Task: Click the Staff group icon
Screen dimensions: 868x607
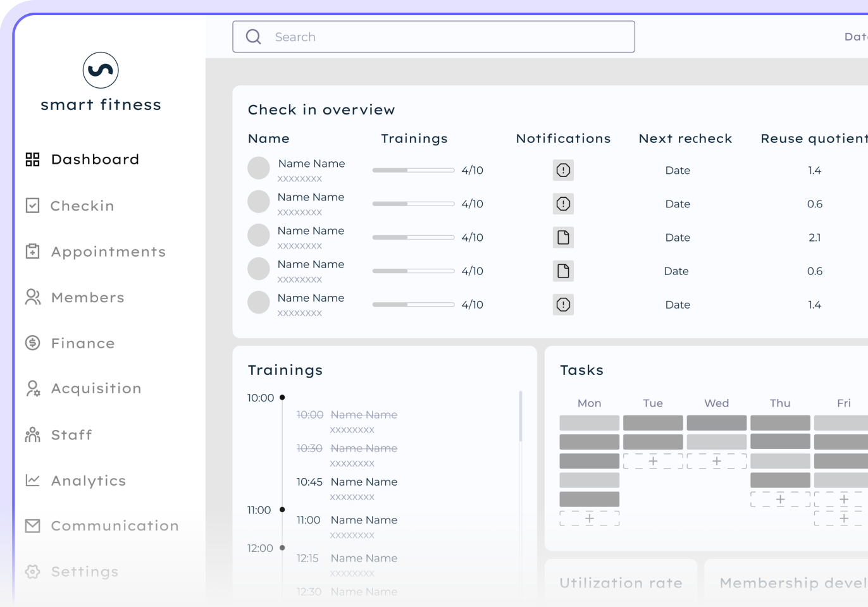Action: click(33, 434)
